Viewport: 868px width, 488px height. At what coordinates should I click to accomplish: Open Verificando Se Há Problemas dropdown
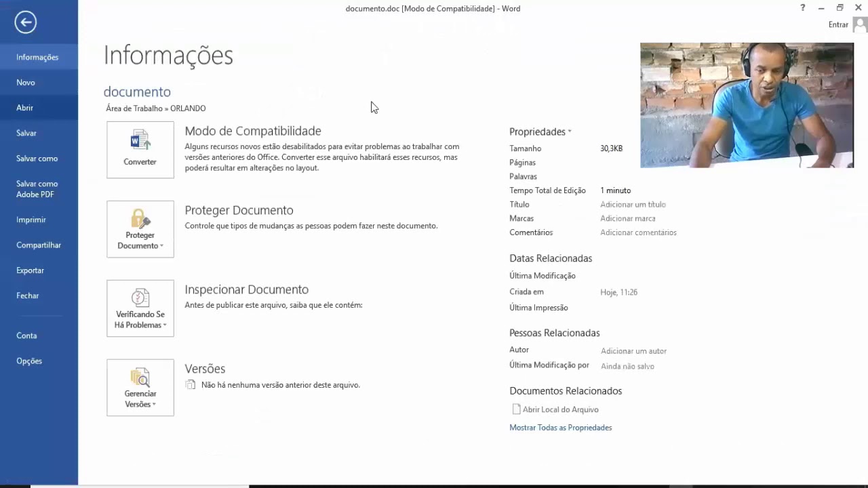(x=140, y=308)
